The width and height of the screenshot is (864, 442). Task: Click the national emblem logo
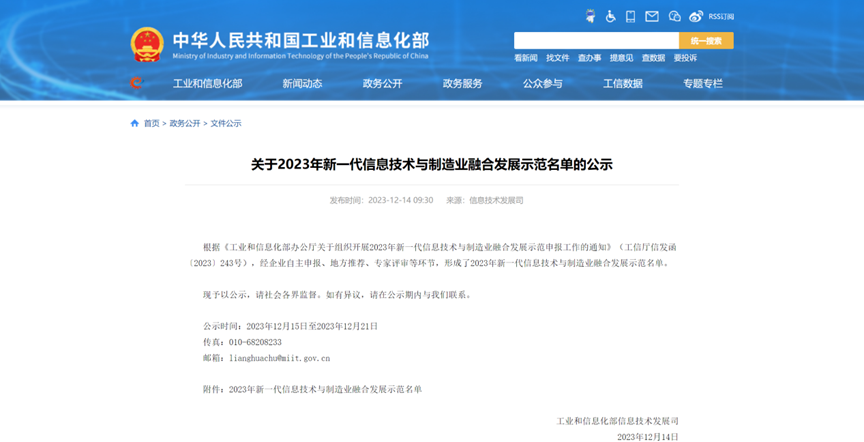pos(147,44)
